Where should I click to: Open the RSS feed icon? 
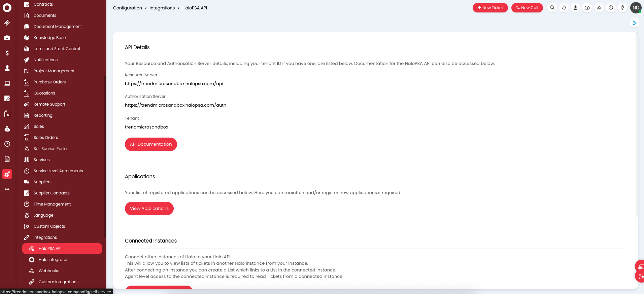[599, 8]
